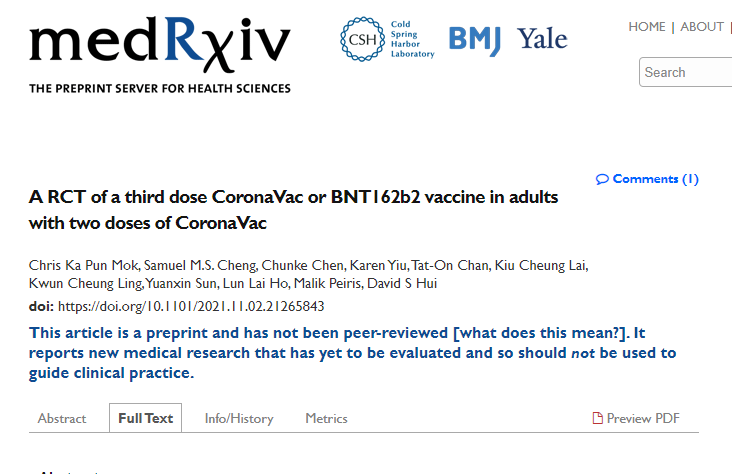This screenshot has height=474, width=732.
Task: View the Metrics tab
Action: (x=326, y=418)
